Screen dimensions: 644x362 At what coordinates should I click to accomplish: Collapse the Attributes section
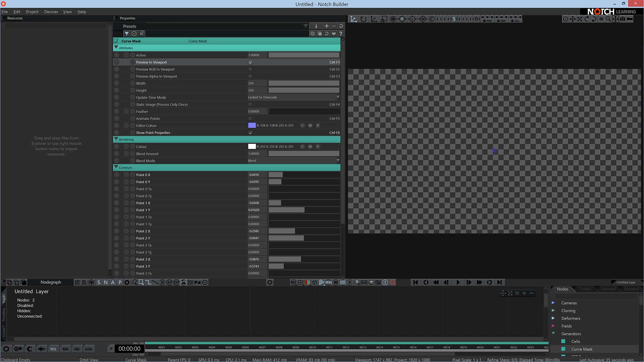(x=116, y=48)
